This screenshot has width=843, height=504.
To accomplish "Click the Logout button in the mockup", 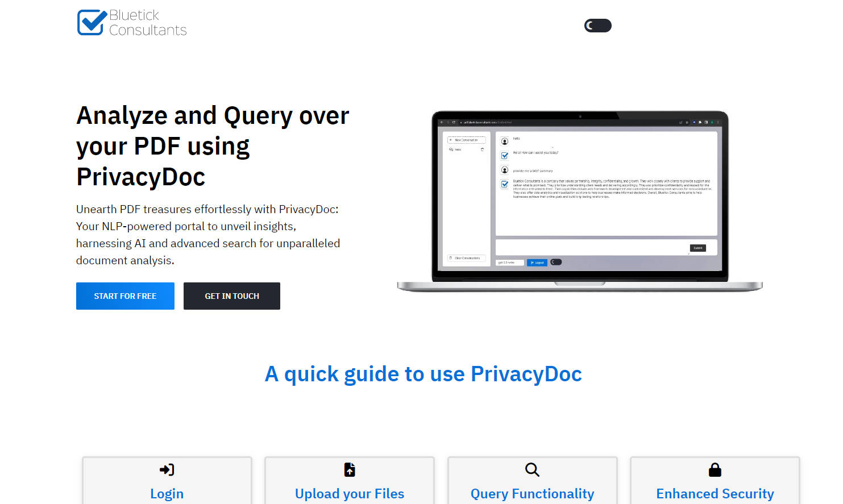I will pyautogui.click(x=537, y=262).
